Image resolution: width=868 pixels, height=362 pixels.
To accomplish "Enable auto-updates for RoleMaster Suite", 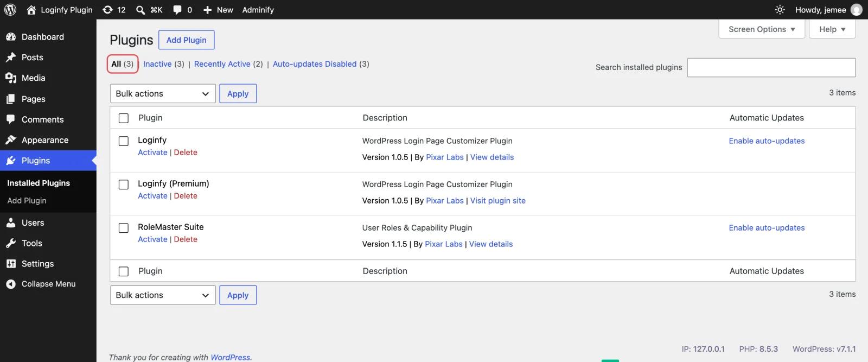I will coord(767,228).
